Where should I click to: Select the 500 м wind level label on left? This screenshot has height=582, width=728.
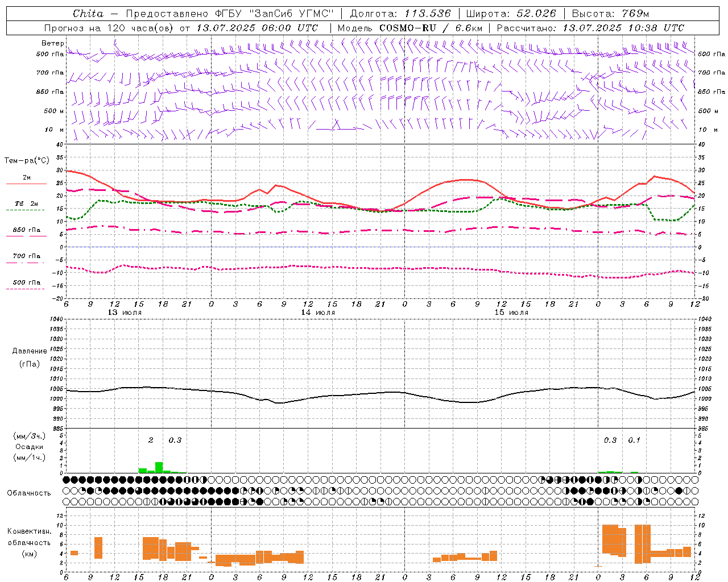point(54,111)
